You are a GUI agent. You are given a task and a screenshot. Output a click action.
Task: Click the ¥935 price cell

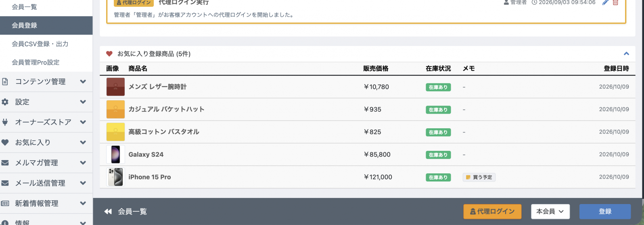tap(372, 109)
